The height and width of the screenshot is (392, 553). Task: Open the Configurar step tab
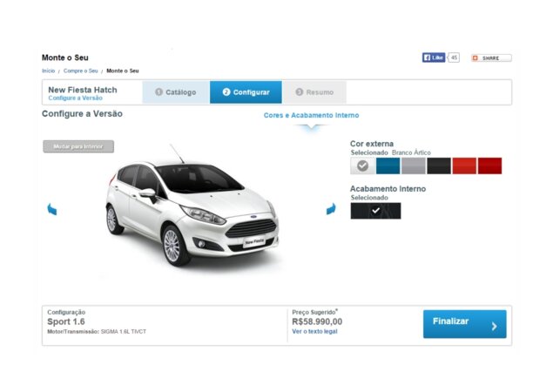click(246, 92)
